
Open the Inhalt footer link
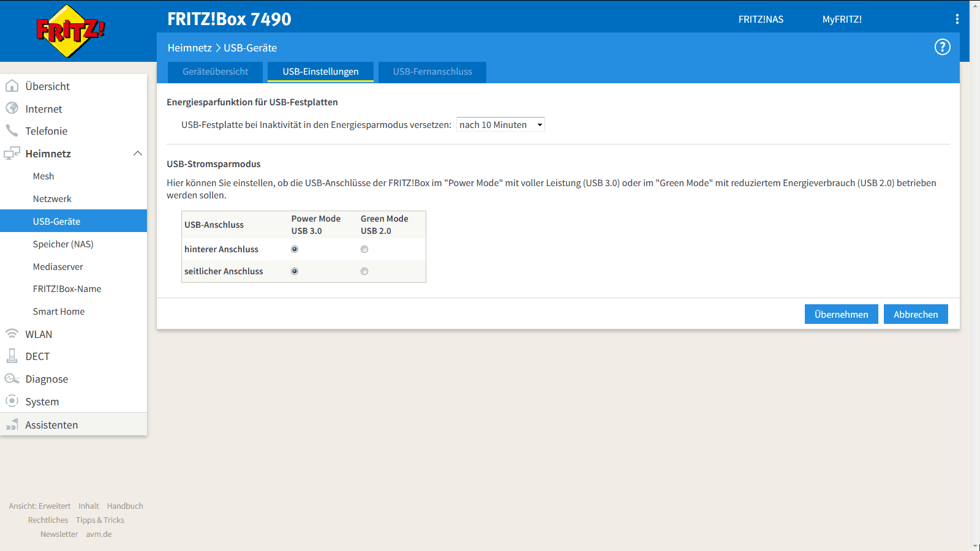tap(89, 506)
